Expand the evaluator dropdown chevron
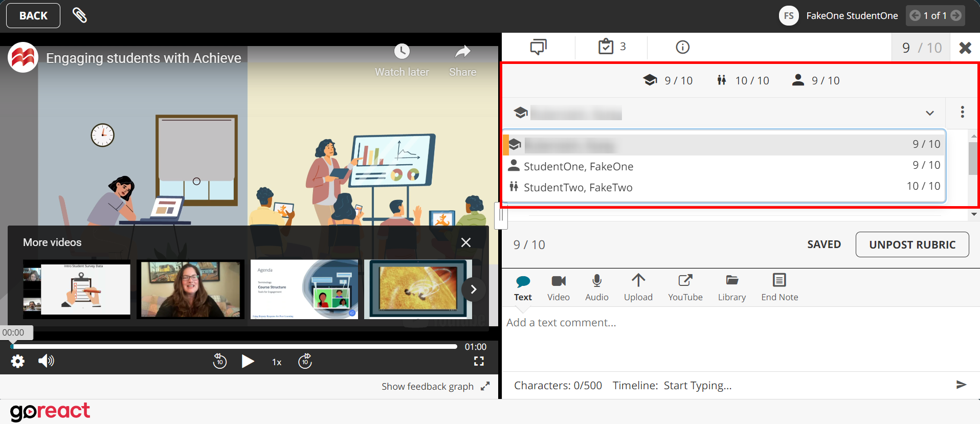This screenshot has width=980, height=424. click(929, 113)
